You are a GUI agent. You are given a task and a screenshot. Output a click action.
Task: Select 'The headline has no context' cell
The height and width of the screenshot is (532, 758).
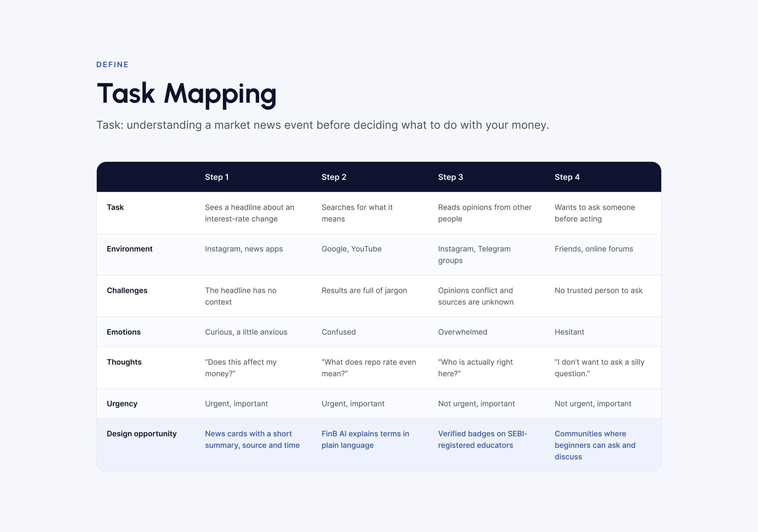241,296
